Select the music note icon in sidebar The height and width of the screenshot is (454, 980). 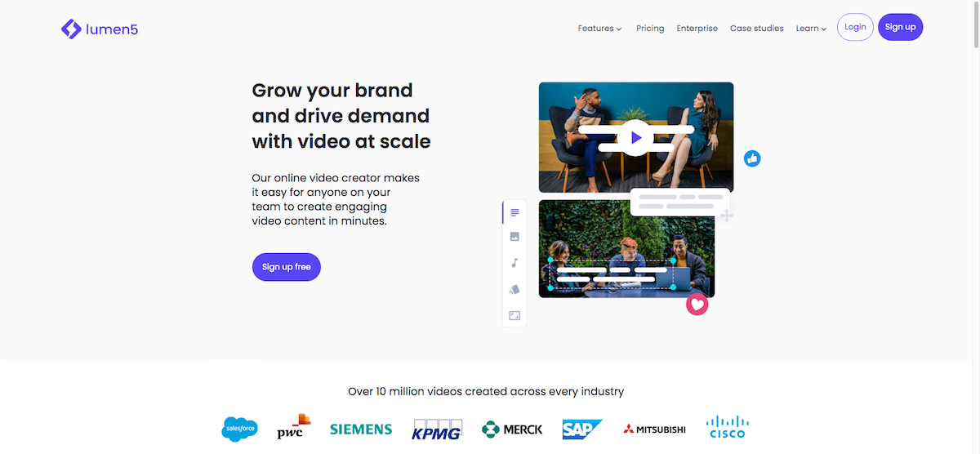[x=514, y=263]
